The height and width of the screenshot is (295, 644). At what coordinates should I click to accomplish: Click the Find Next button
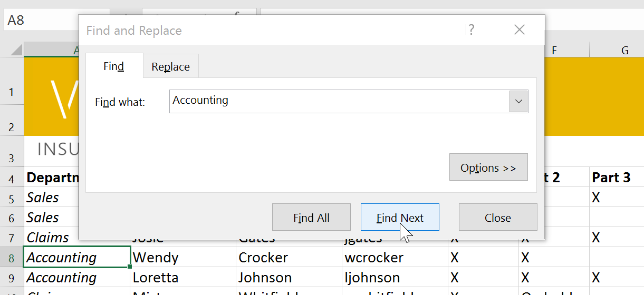click(x=400, y=218)
